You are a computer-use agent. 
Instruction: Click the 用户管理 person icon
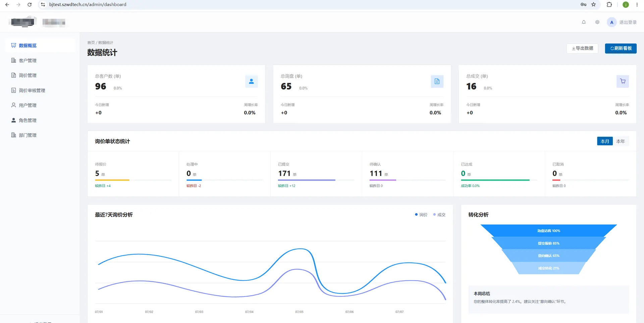[x=13, y=105]
